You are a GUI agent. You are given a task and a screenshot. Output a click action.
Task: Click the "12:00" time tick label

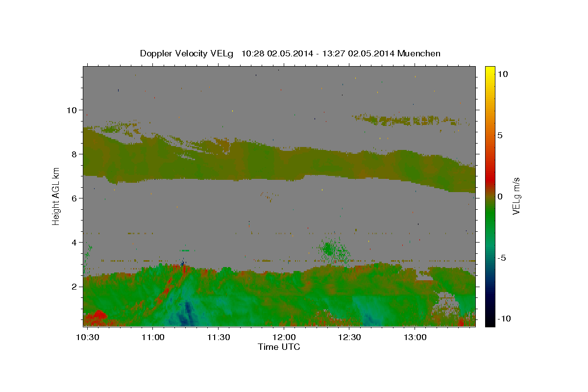(284, 338)
